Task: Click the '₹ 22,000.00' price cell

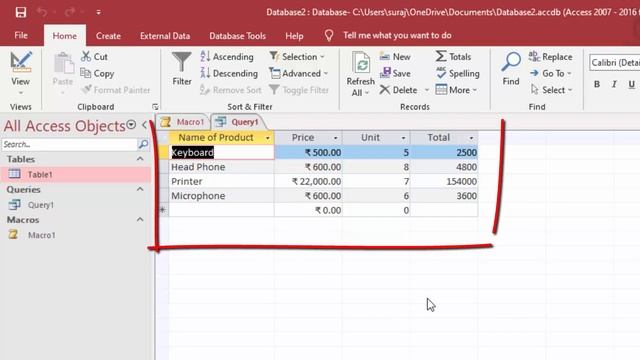Action: pos(309,182)
